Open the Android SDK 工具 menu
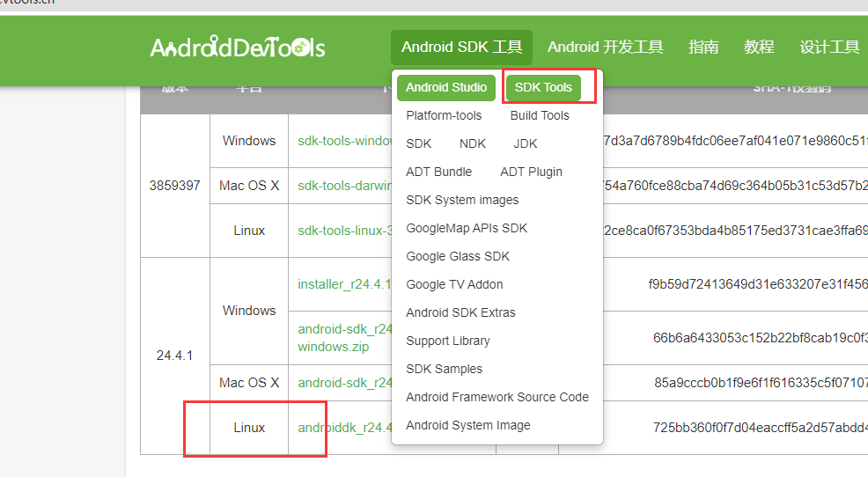Screen dimensions: 868x477 461,48
